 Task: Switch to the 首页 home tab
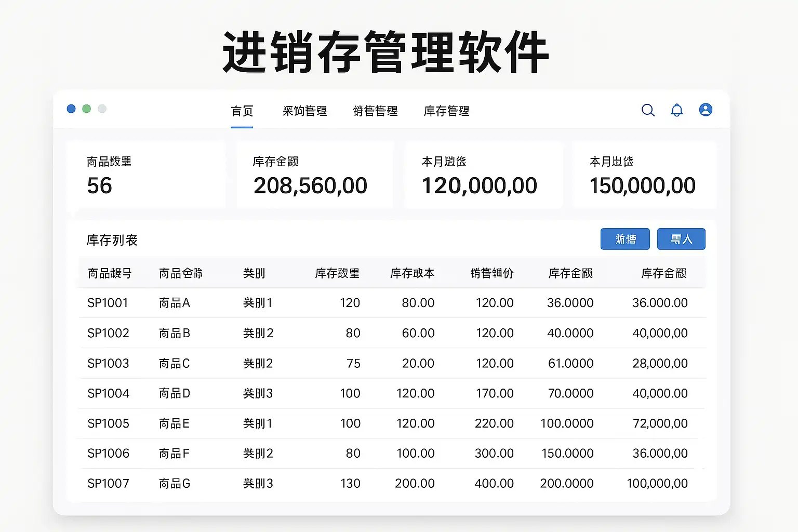(242, 111)
